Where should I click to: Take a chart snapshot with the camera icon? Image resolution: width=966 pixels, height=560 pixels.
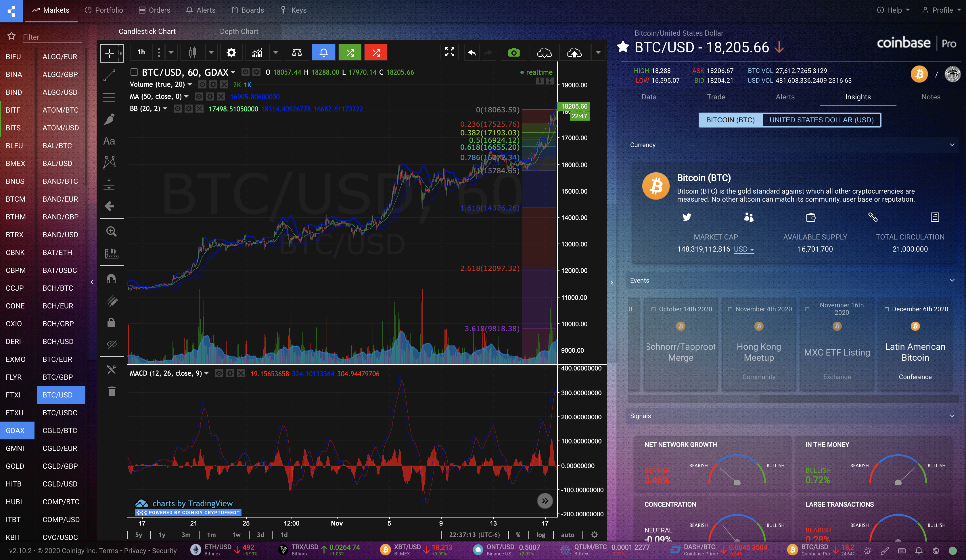[514, 53]
